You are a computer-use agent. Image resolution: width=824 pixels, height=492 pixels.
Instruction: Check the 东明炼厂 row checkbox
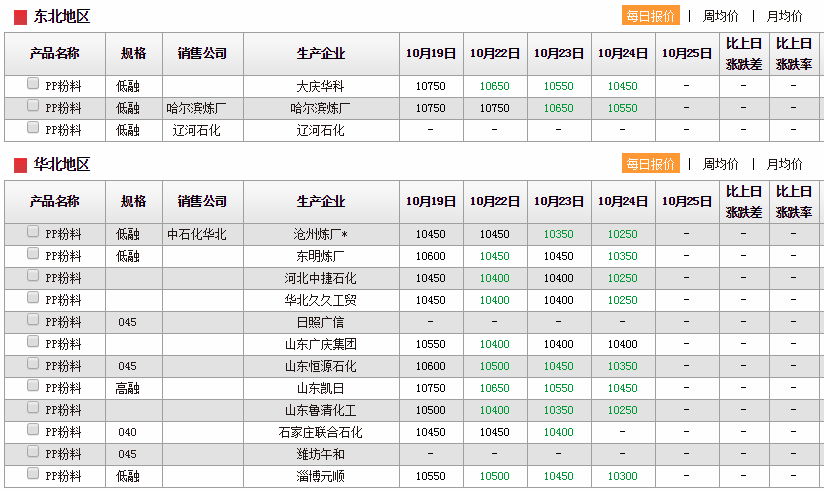[33, 253]
